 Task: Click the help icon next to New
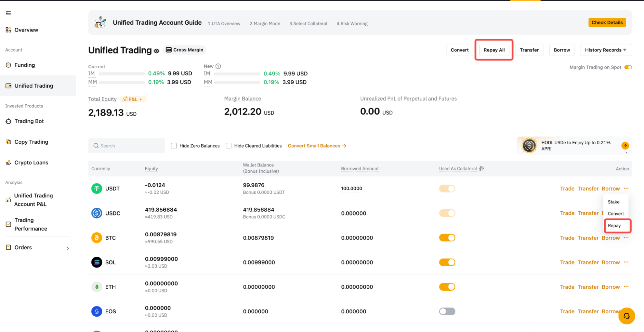click(218, 66)
